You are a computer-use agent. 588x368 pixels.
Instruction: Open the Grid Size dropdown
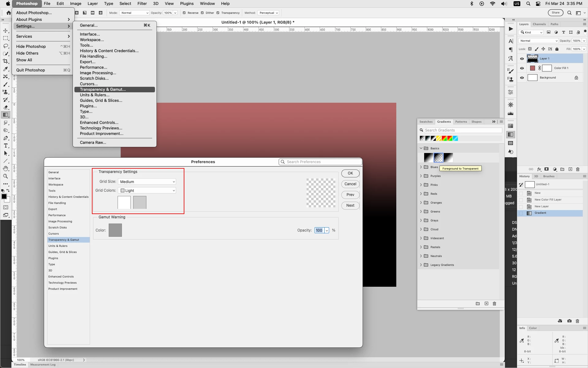click(x=147, y=182)
